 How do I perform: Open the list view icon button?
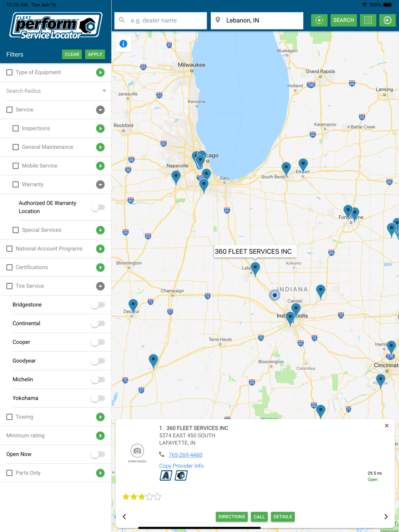[368, 20]
